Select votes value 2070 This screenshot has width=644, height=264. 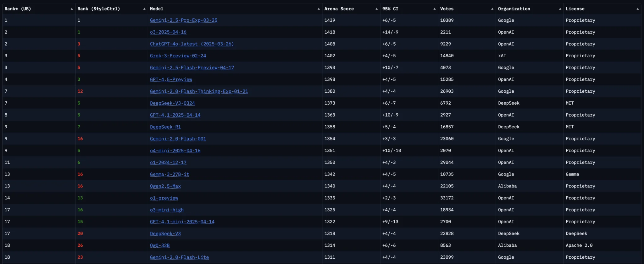(x=446, y=151)
